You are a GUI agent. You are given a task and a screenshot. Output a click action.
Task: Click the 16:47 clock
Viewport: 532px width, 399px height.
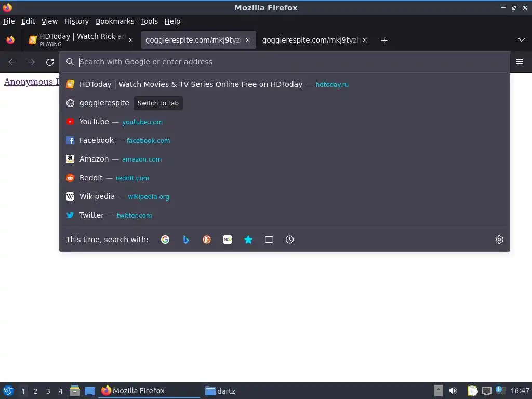click(x=520, y=391)
